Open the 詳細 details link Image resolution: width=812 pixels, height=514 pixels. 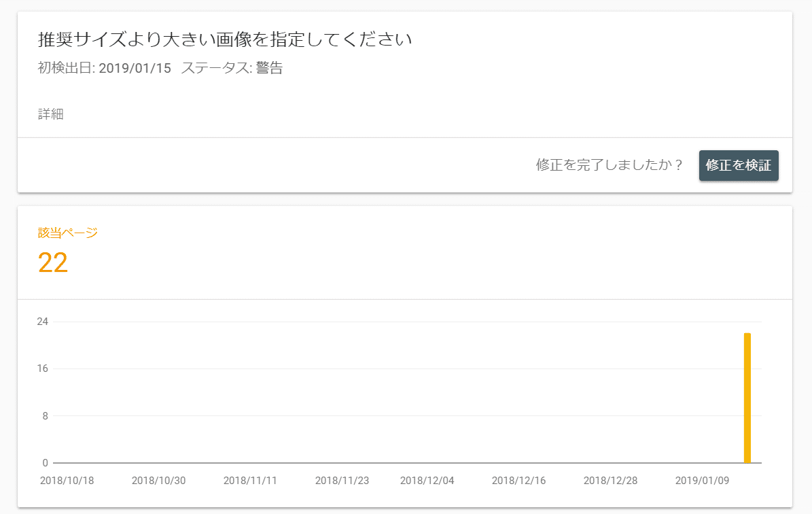pos(51,114)
